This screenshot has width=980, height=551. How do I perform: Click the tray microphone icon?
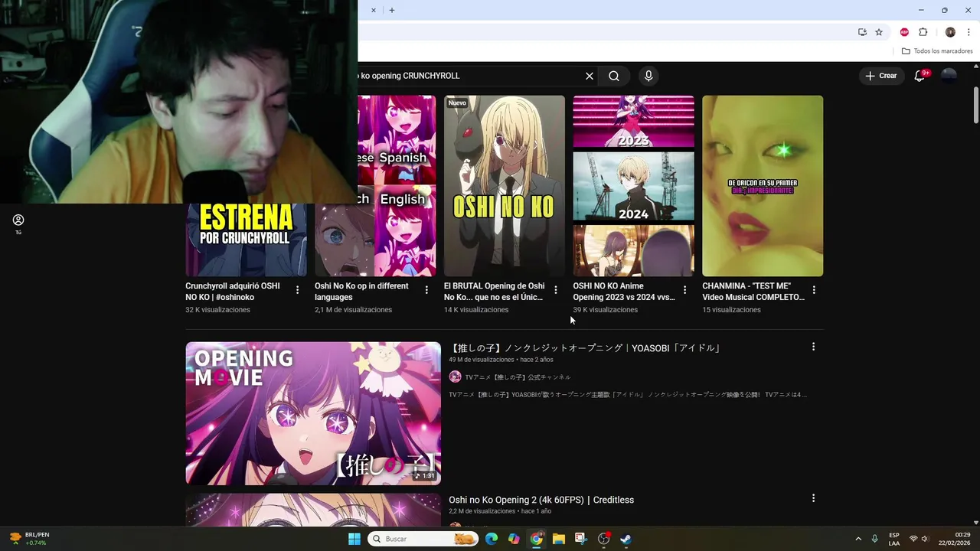[x=874, y=539]
